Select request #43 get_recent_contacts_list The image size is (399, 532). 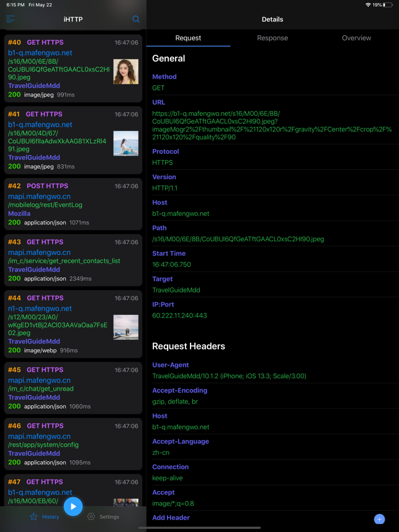point(73,260)
